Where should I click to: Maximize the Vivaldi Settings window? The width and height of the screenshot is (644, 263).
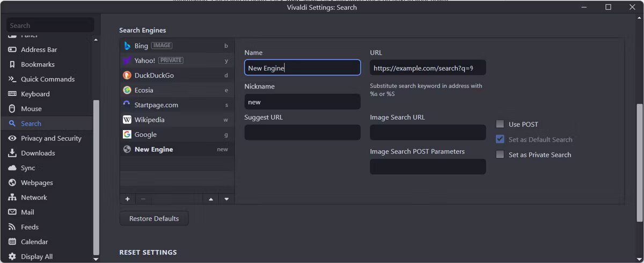(608, 7)
